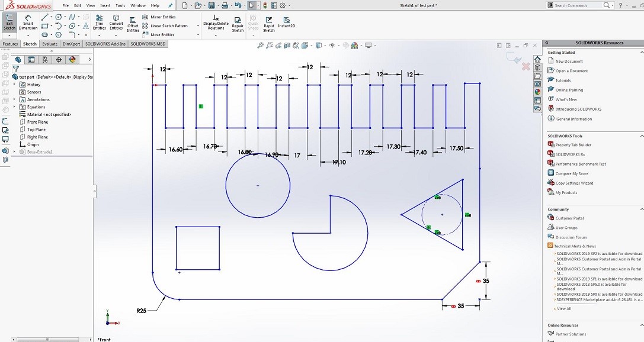The height and width of the screenshot is (342, 644).
Task: Switch to the DimXpert tab
Action: (x=72, y=44)
